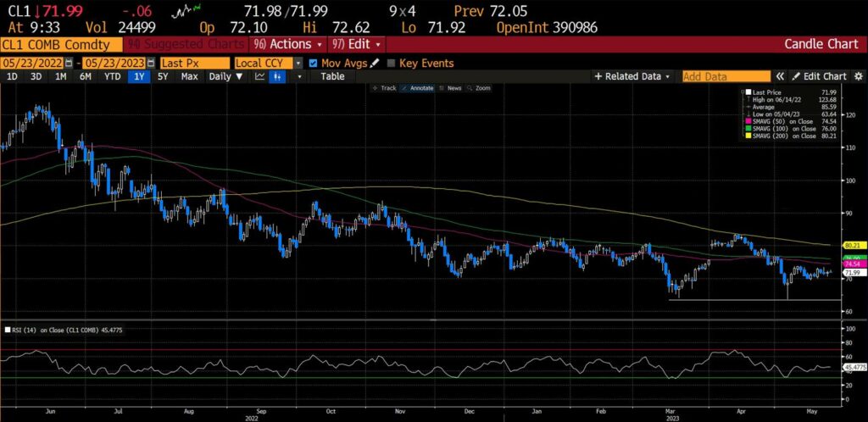The height and width of the screenshot is (422, 868).
Task: Open Local CCY currency dropdown arrow
Action: point(299,64)
